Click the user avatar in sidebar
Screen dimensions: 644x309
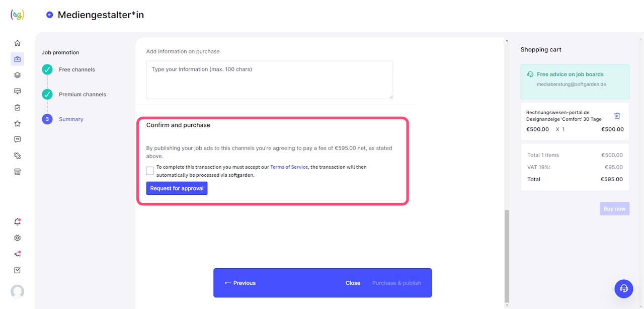click(18, 291)
